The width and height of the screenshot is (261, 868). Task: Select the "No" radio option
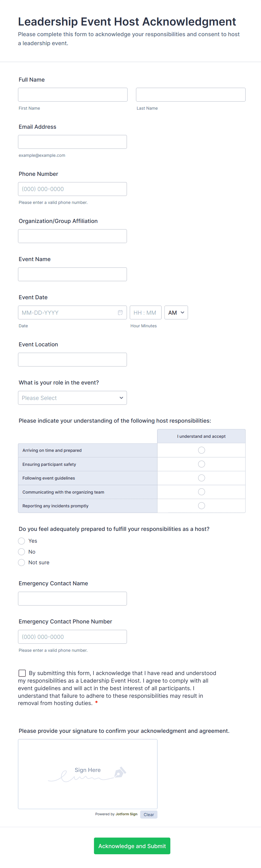tap(21, 552)
